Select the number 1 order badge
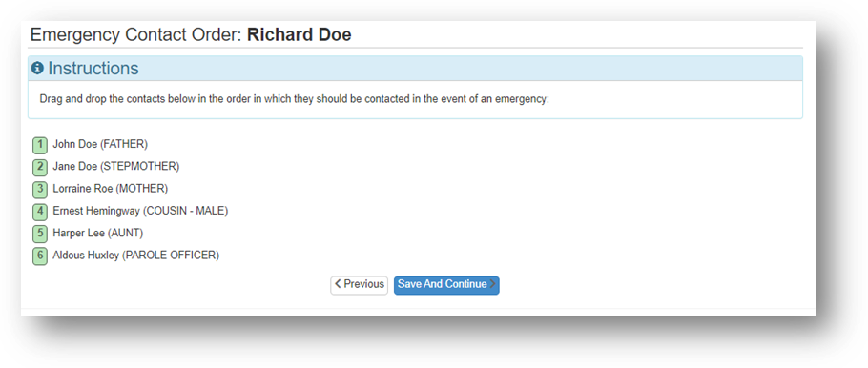 (40, 146)
